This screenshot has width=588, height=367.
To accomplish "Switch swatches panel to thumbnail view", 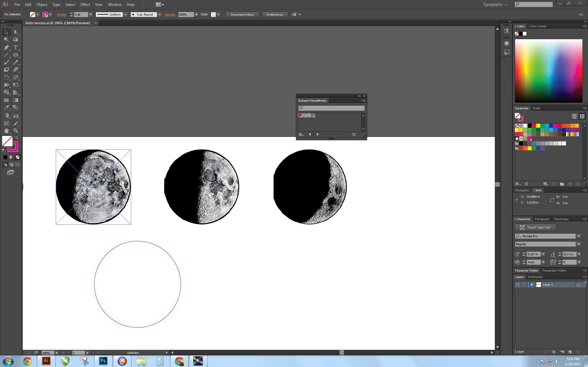I will click(x=582, y=116).
